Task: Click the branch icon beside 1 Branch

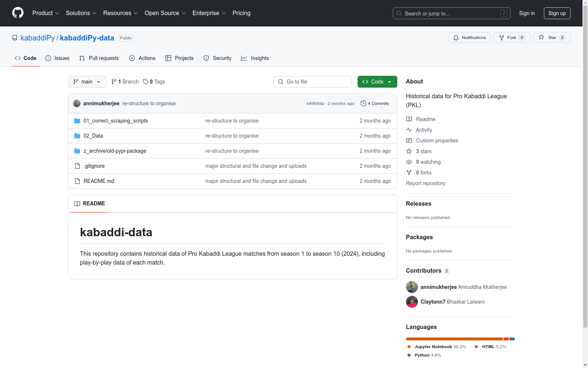Action: tap(114, 82)
